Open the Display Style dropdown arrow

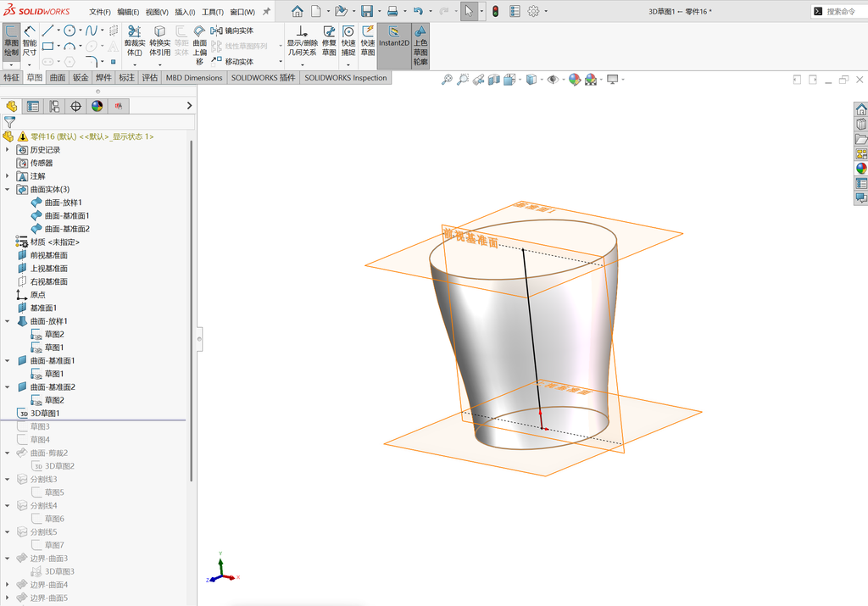pos(542,80)
